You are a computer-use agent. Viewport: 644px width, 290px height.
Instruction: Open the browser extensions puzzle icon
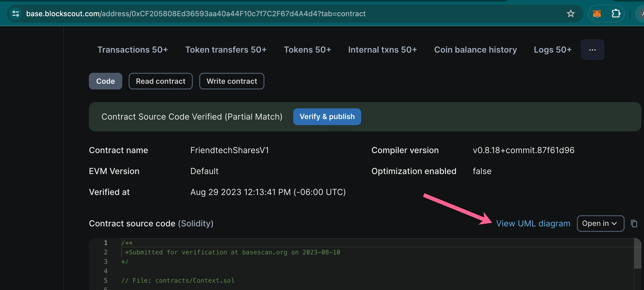pos(616,13)
